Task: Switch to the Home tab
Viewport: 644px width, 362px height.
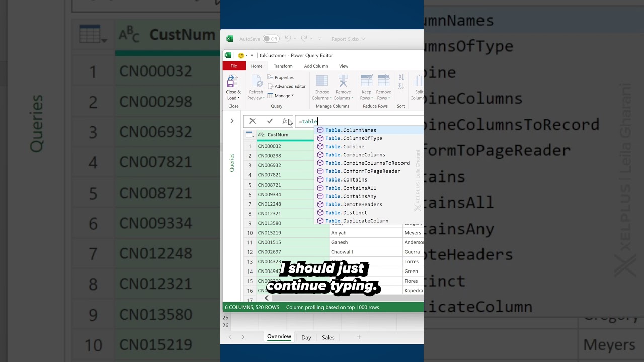Action: (257, 66)
